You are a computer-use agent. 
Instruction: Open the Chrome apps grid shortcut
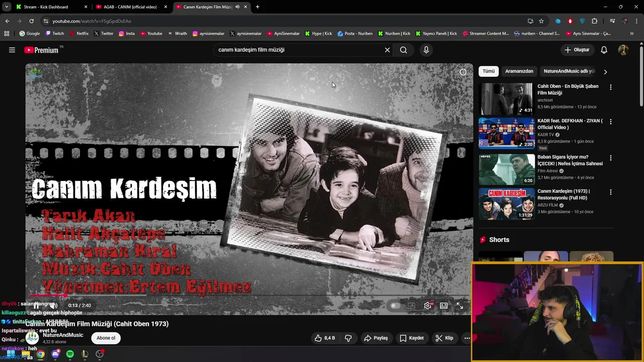click(7, 34)
